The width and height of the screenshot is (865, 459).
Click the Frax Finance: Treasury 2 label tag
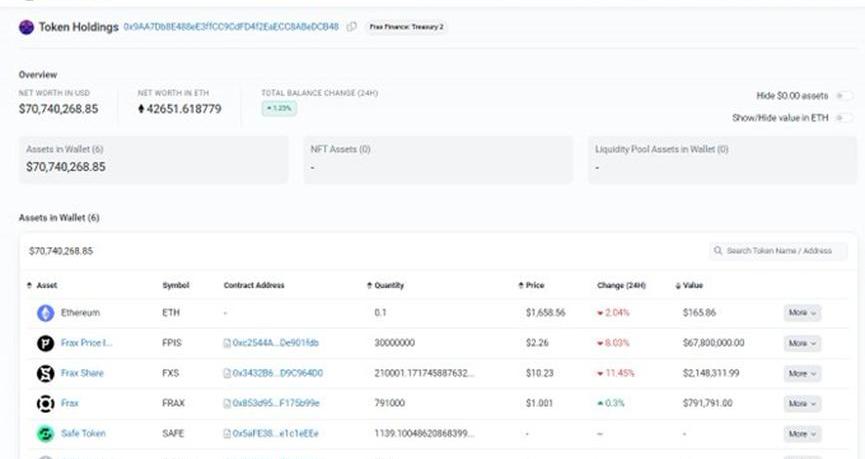click(405, 27)
